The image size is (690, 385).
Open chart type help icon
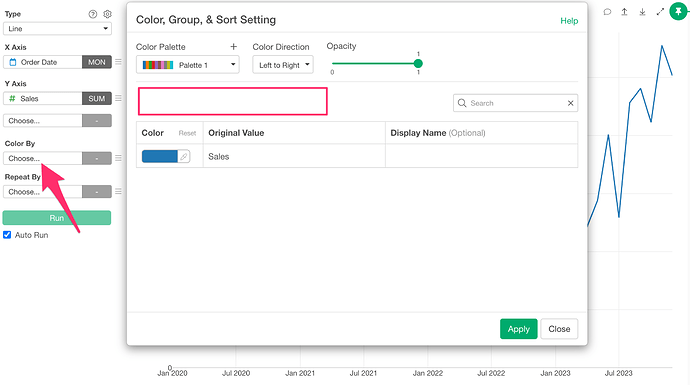click(x=92, y=14)
